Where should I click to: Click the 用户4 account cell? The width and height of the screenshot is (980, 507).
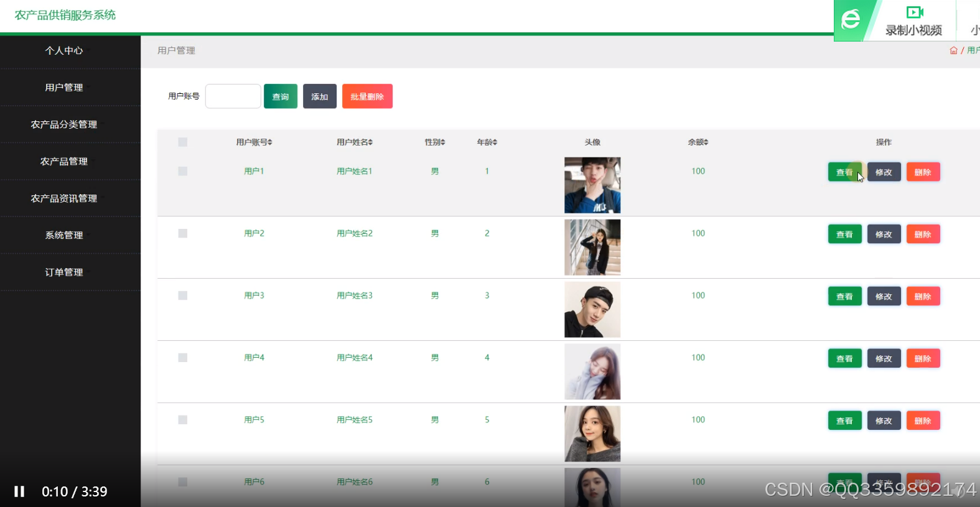click(254, 358)
